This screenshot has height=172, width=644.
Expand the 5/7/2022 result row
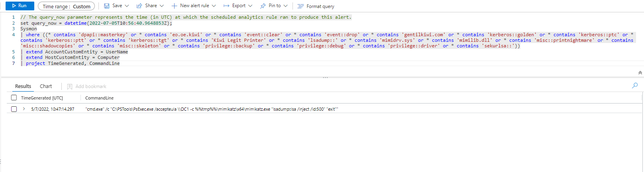point(24,109)
